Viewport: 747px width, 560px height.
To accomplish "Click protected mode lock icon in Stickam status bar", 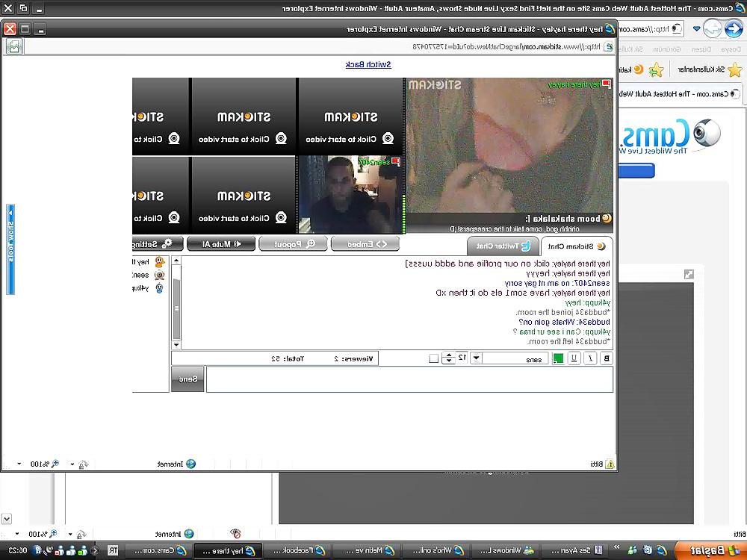I will point(84,464).
